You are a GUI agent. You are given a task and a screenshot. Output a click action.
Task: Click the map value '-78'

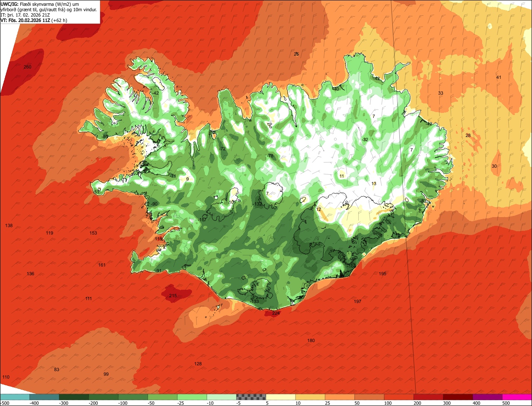270,156
